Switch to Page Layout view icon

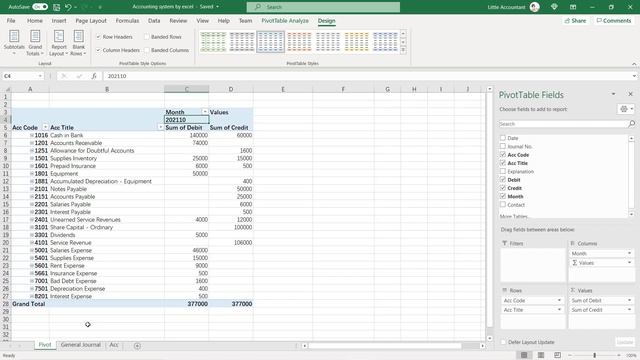click(541, 355)
